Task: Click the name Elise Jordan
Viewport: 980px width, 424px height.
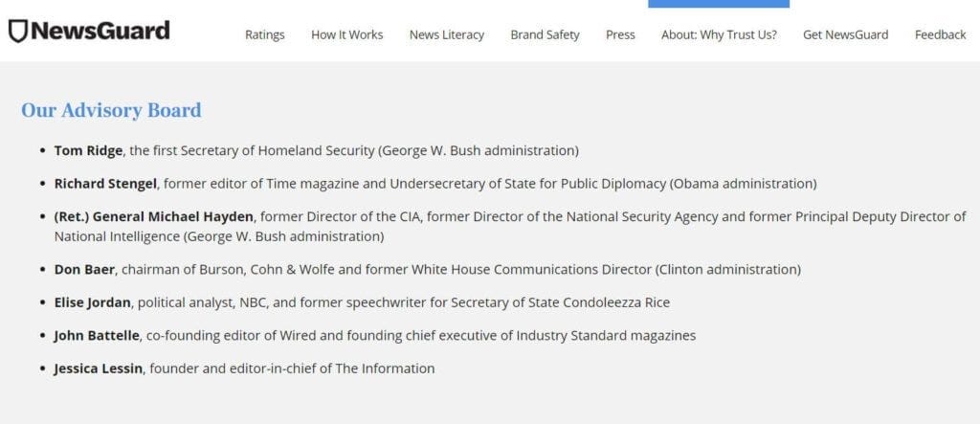Action: (93, 302)
